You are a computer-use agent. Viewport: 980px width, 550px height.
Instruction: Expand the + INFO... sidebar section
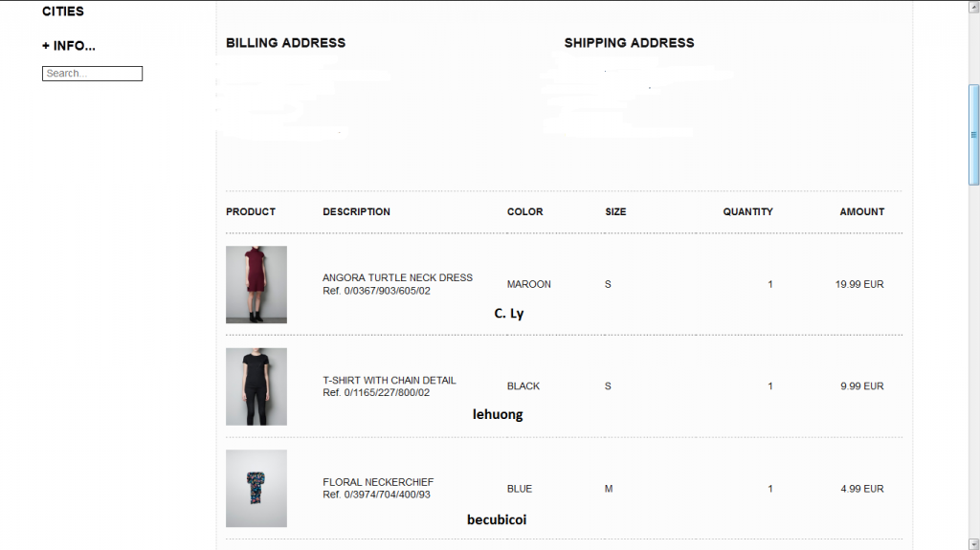(69, 46)
